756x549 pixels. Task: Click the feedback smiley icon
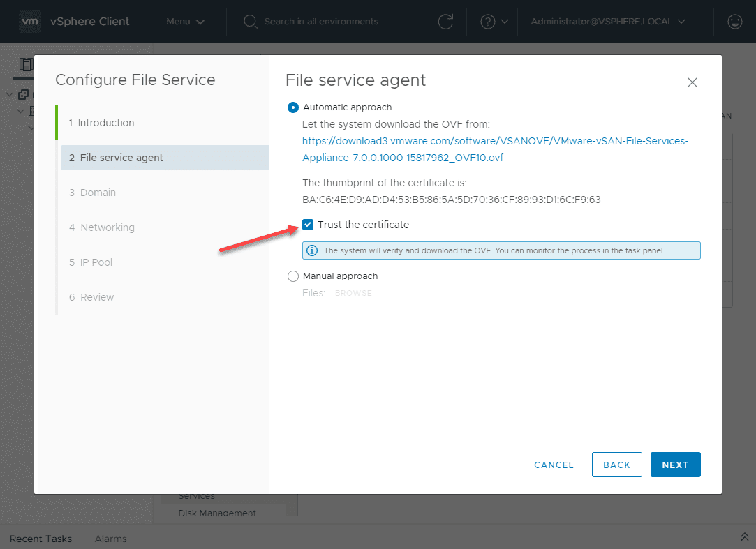click(x=734, y=22)
